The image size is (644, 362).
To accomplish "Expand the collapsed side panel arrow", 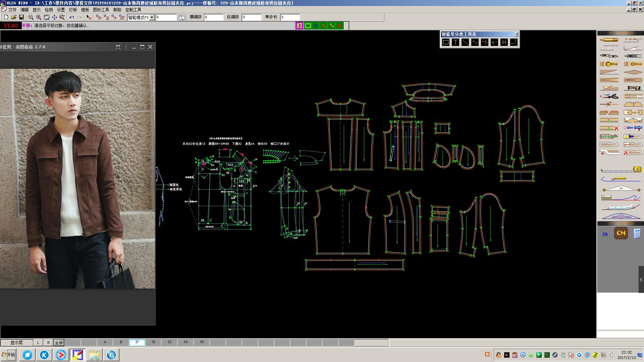I will click(x=641, y=280).
